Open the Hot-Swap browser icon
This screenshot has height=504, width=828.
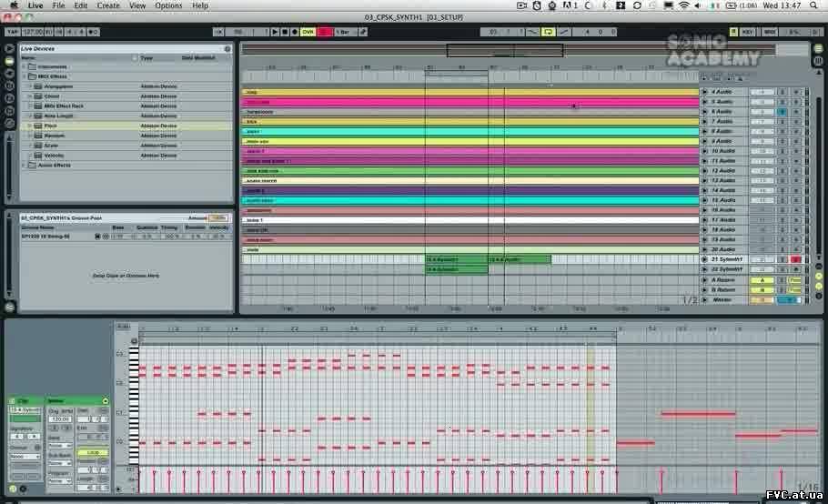[x=9, y=124]
